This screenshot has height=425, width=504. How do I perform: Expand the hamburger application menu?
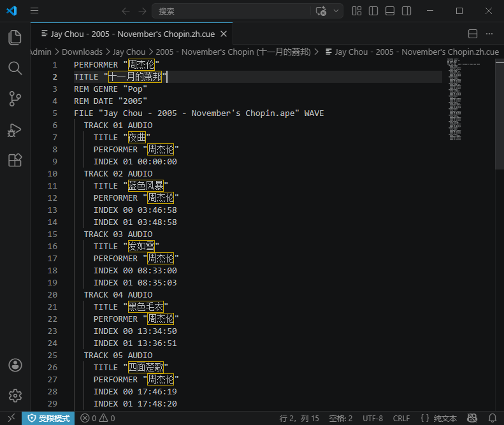(34, 11)
